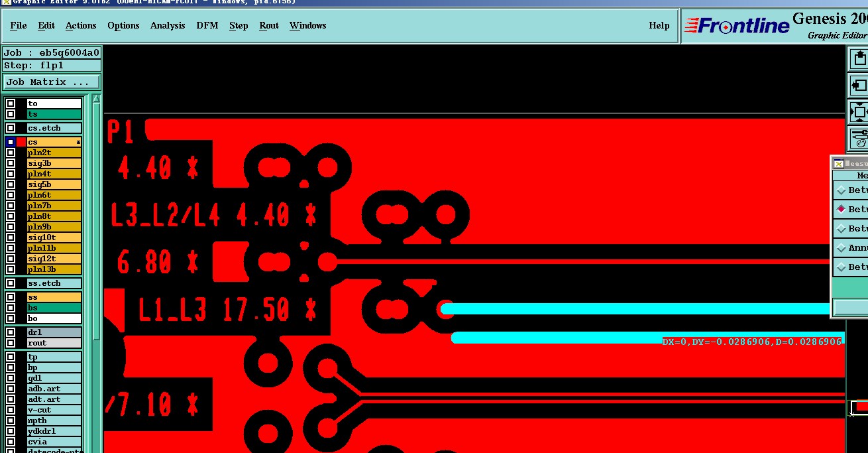Select the adt.art layer name

click(54, 399)
